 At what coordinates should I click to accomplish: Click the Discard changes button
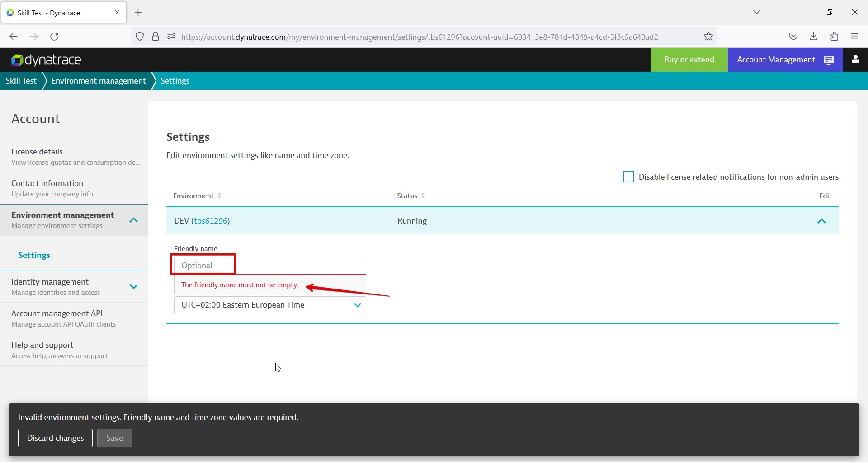[55, 438]
